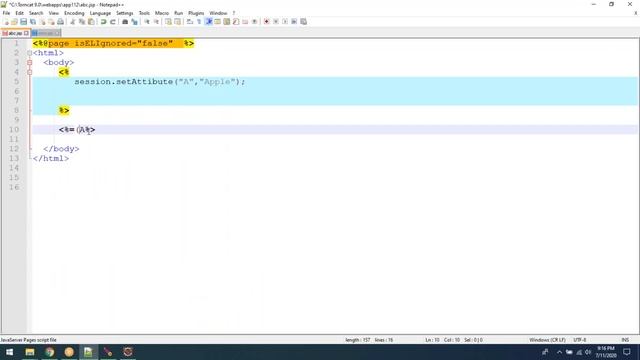This screenshot has width=640, height=360.
Task: Click Windows Start button on taskbar
Action: point(9,352)
